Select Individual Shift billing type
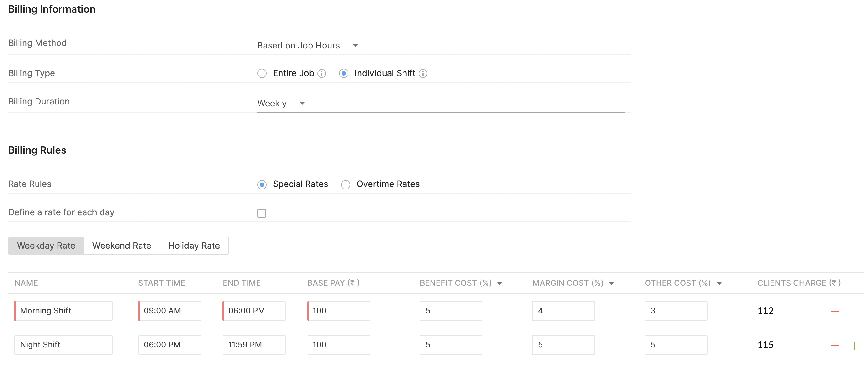This screenshot has height=367, width=868. coord(343,74)
